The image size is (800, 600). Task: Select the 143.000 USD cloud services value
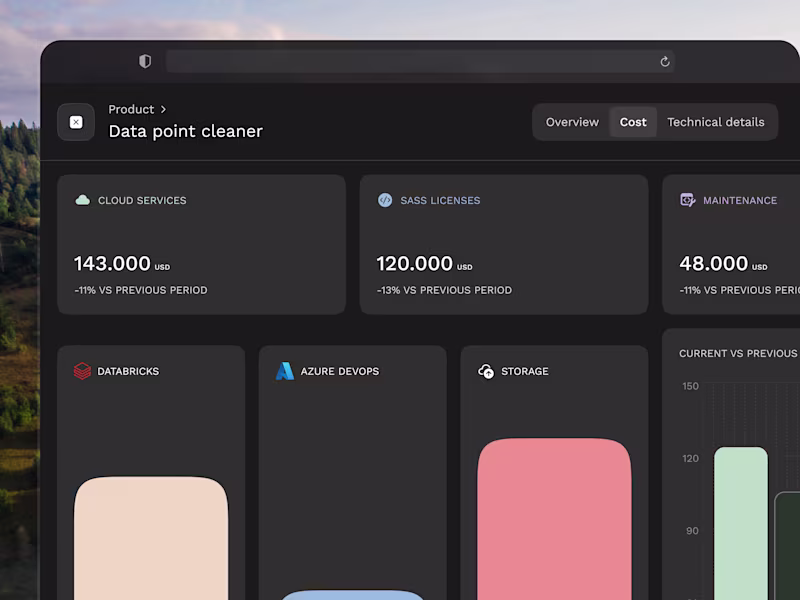(122, 264)
